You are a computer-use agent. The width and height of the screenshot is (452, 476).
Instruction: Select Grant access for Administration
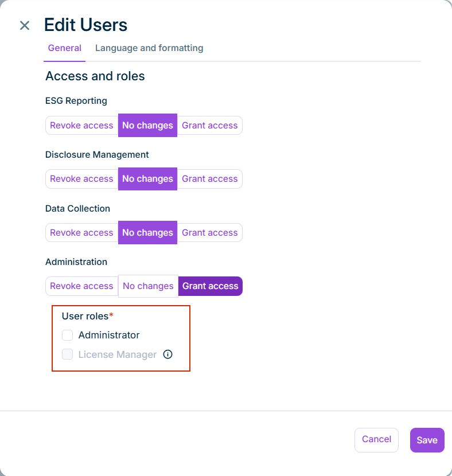pyautogui.click(x=211, y=286)
